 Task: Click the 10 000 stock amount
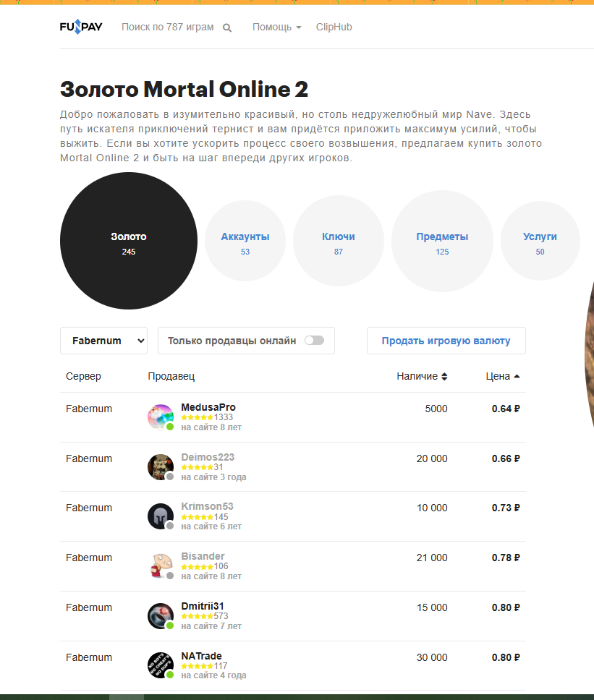click(432, 508)
